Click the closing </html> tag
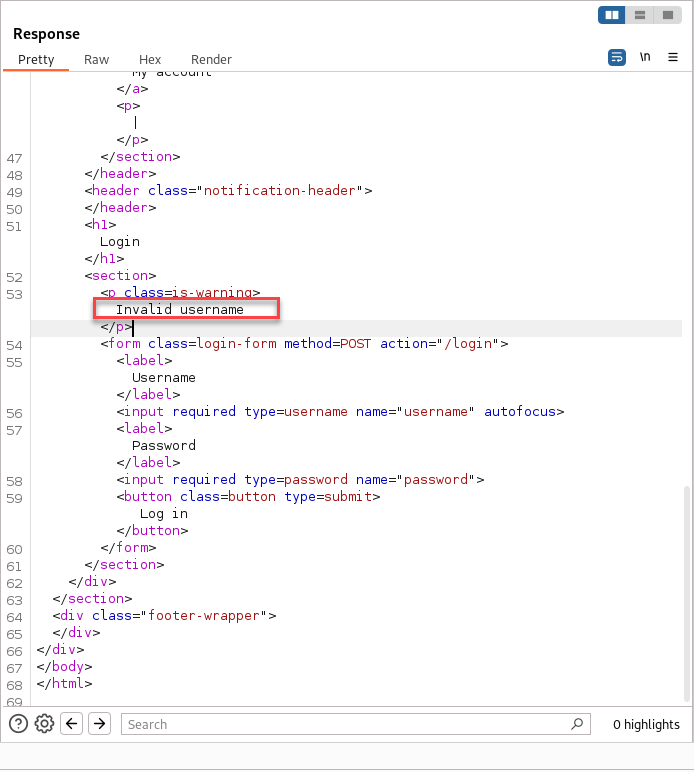This screenshot has width=694, height=772. pos(64,683)
